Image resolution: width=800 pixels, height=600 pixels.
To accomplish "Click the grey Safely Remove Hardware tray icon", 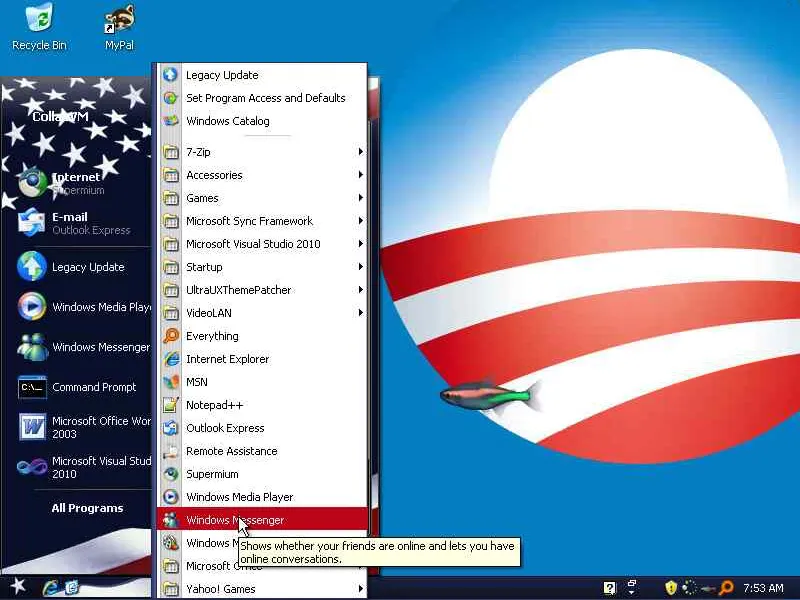I will pos(708,588).
